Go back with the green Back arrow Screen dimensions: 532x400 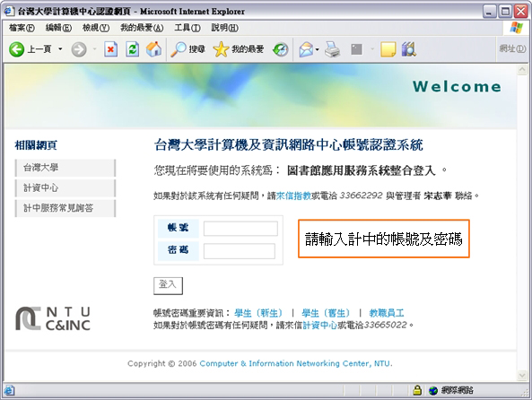[x=16, y=49]
